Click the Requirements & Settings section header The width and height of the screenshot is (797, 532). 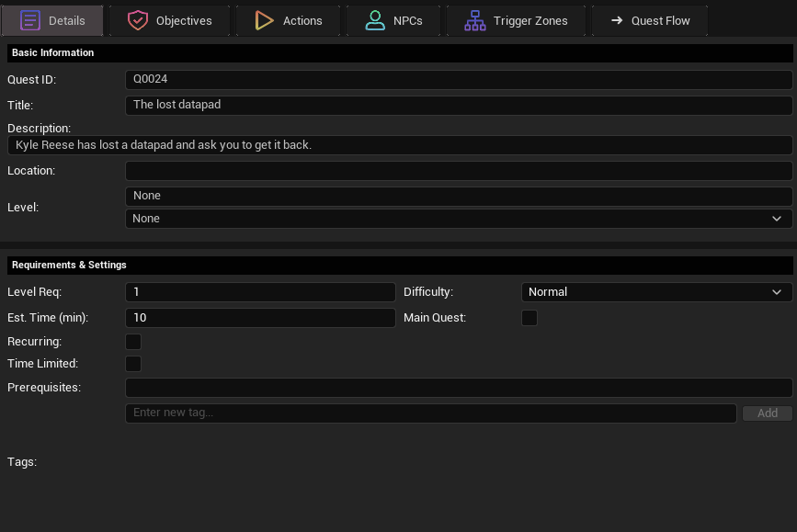(x=400, y=266)
